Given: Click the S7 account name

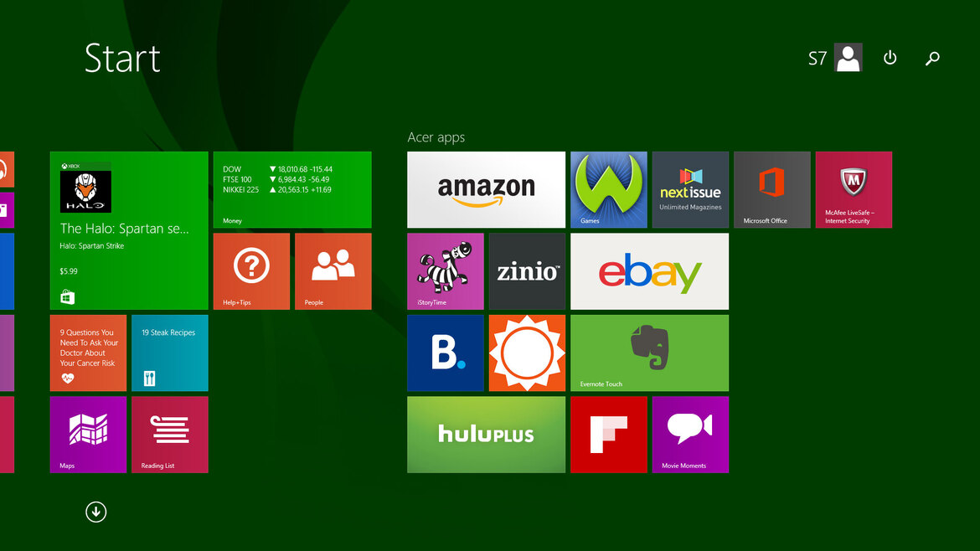Looking at the screenshot, I should (x=818, y=58).
